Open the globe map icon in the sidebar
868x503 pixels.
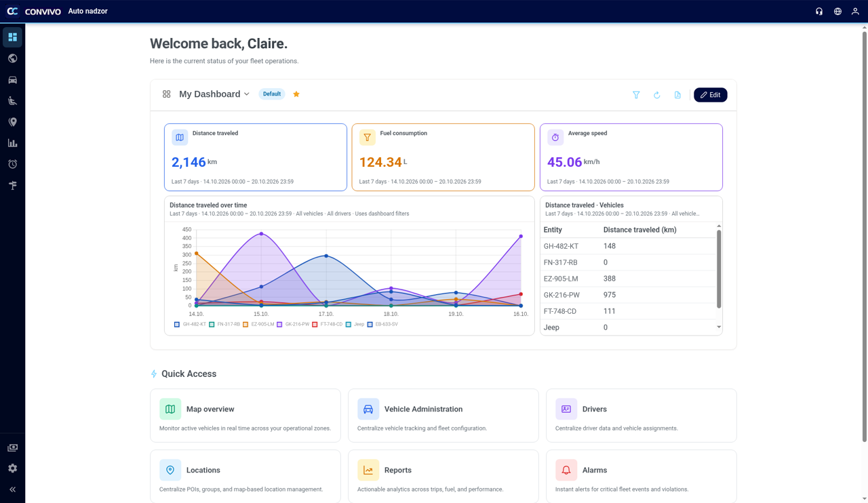click(12, 58)
